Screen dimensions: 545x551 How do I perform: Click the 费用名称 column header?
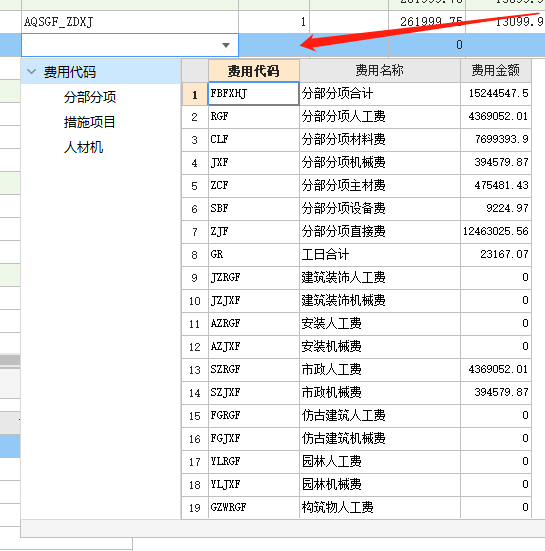379,71
